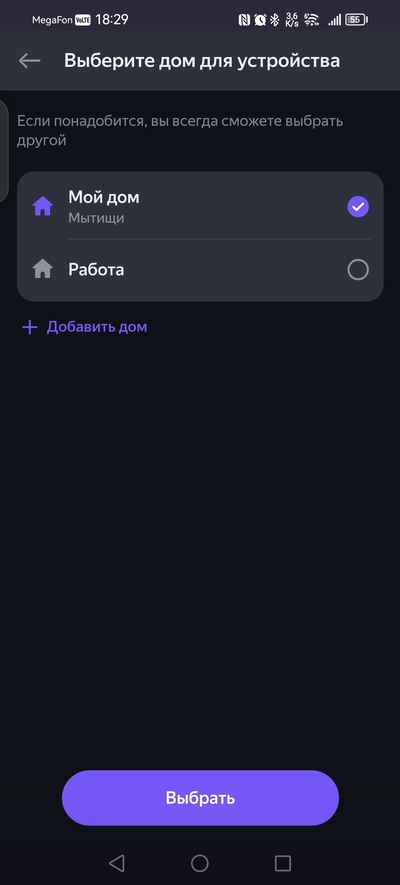400x885 pixels.
Task: Click the gray house icon for Работа
Action: pos(43,269)
